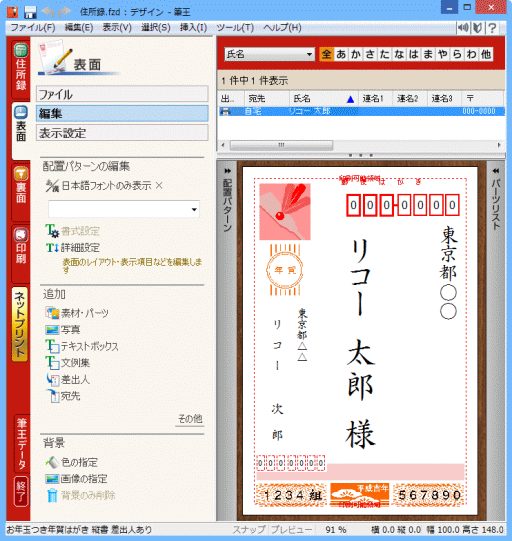512x541 pixels.
Task: Toggle スナップ in status bar
Action: [249, 529]
